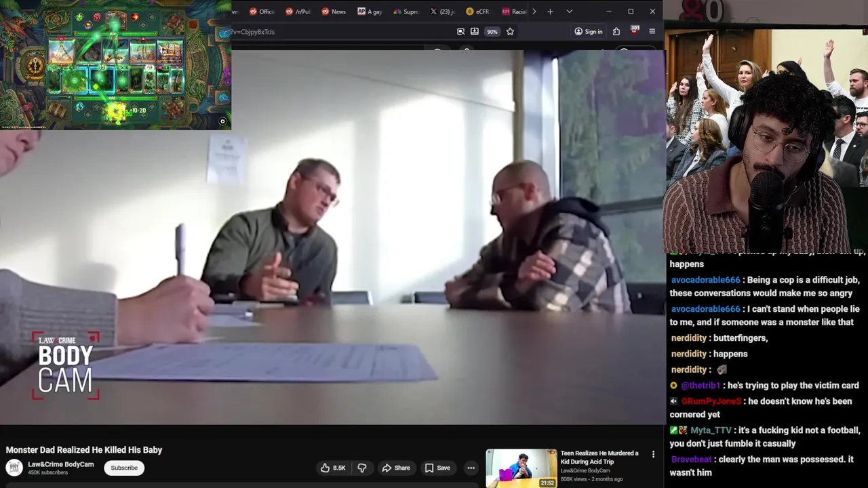Image resolution: width=868 pixels, height=488 pixels.
Task: Click the 808K views text
Action: (573, 479)
